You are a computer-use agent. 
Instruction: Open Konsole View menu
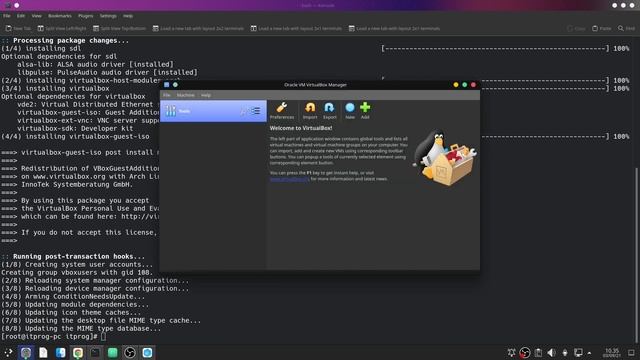(x=36, y=16)
